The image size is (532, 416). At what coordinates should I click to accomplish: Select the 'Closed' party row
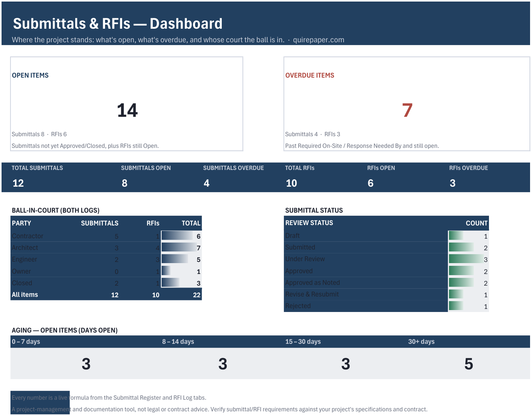[x=106, y=283]
